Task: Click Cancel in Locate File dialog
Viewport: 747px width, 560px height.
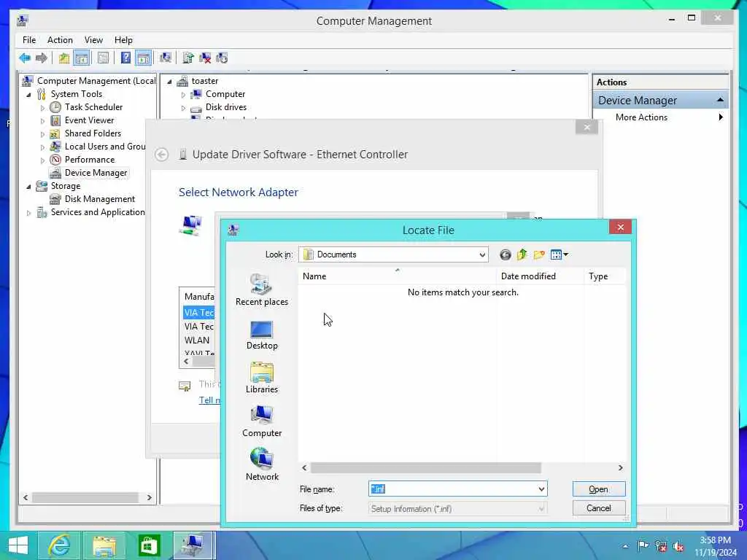Action: pos(598,508)
